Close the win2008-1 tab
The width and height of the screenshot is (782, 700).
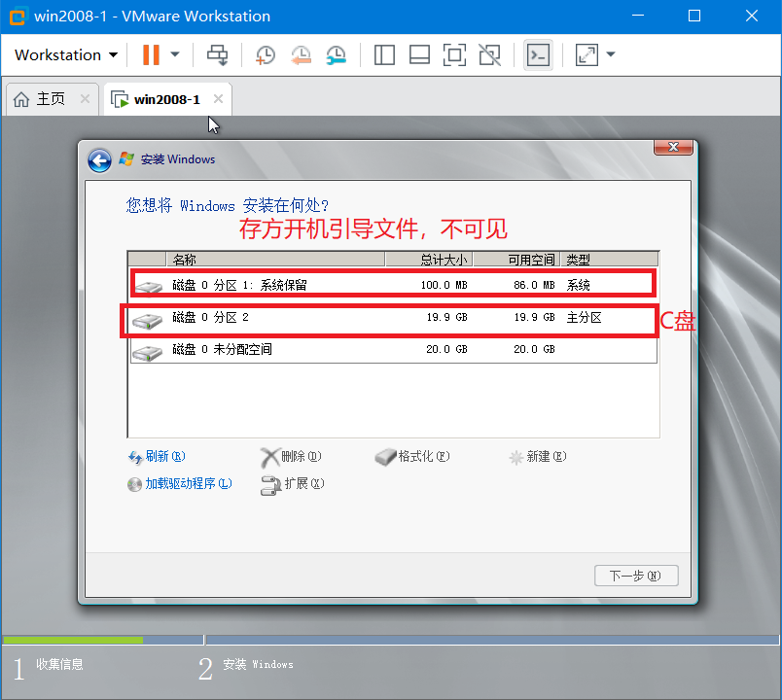(x=218, y=99)
